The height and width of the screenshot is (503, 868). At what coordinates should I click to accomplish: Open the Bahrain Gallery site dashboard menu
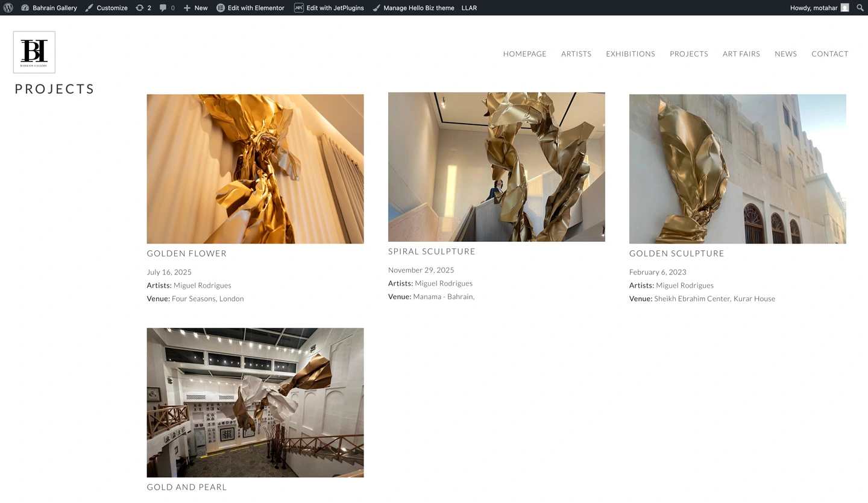tap(49, 8)
